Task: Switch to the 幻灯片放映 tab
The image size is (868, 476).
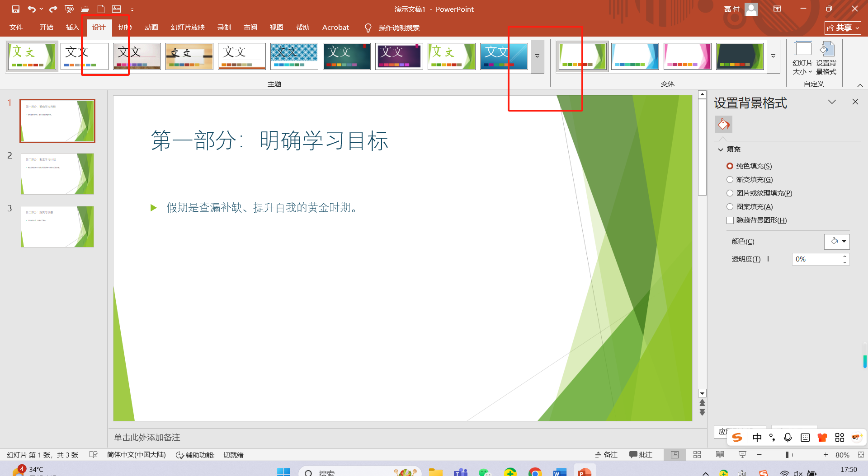Action: (188, 28)
